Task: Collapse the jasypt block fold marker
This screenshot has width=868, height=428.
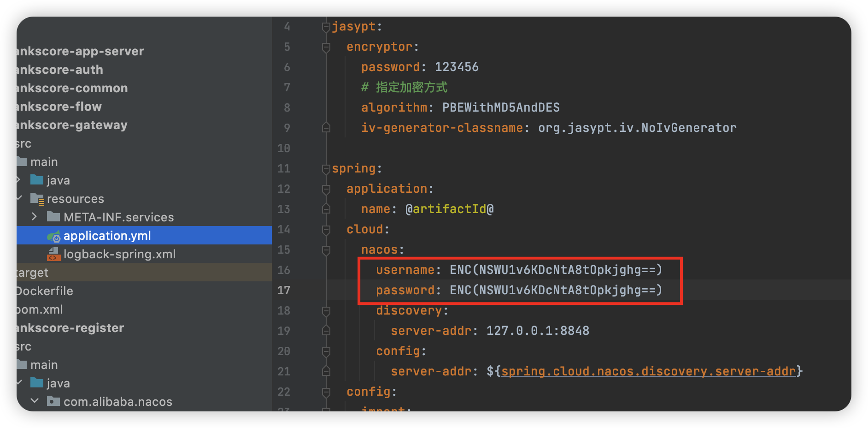Action: click(326, 27)
